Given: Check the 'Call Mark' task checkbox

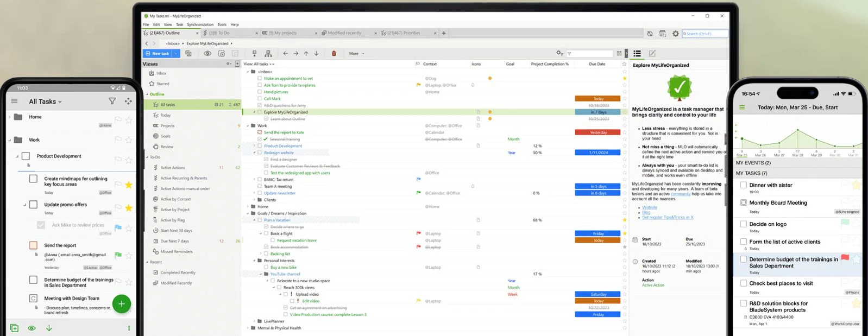Looking at the screenshot, I should 260,99.
